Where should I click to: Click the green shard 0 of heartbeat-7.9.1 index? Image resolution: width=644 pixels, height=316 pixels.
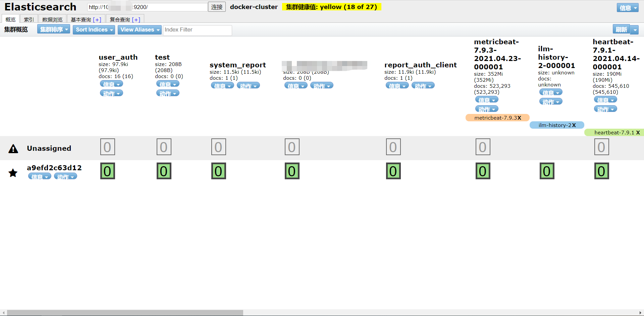(601, 171)
